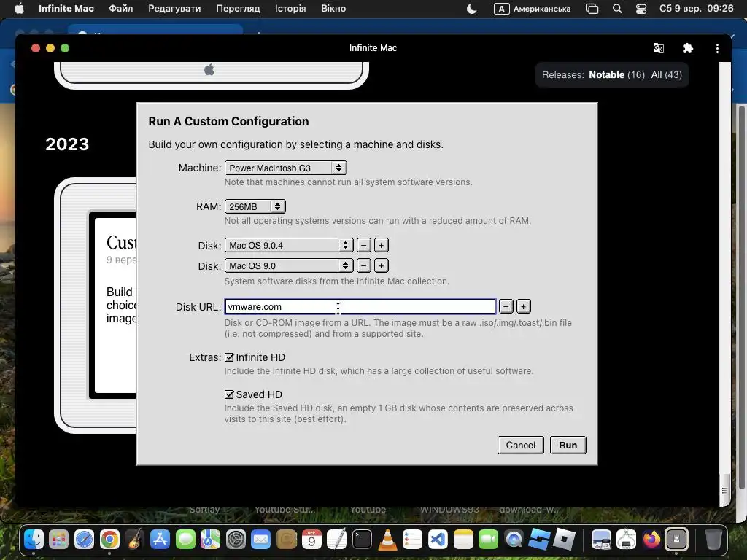Launch VLC from the Dock
The height and width of the screenshot is (560, 747).
coord(387,540)
